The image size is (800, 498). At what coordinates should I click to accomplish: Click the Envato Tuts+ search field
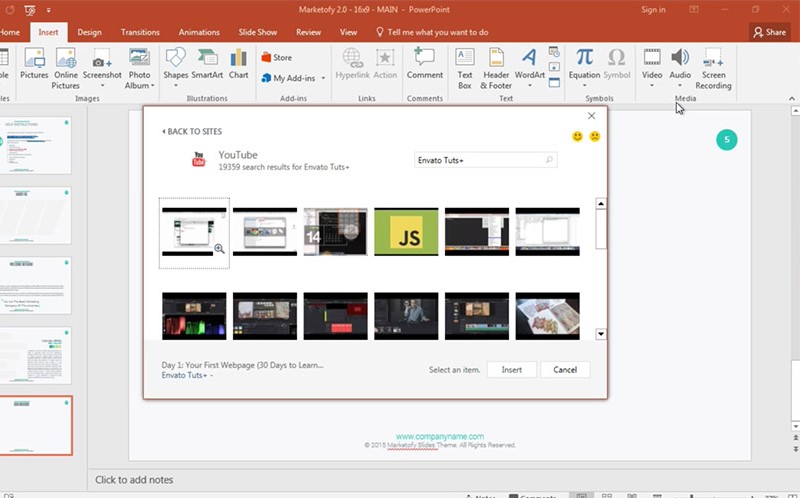point(485,160)
